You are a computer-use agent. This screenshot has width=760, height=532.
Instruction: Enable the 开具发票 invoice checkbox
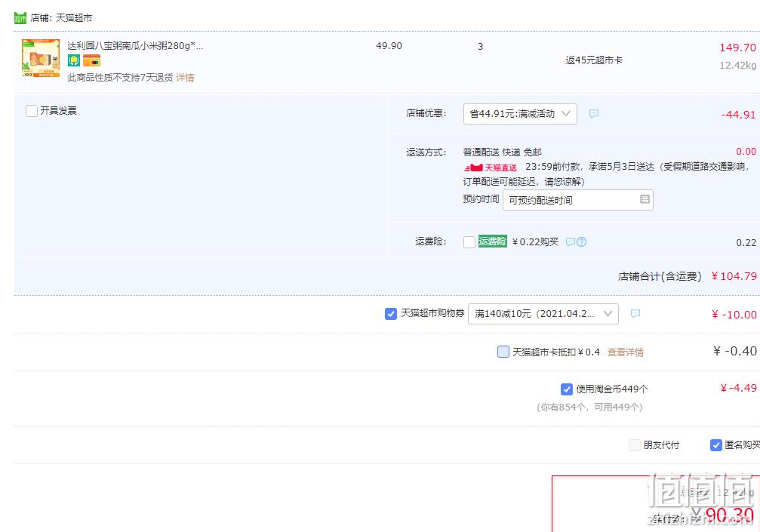[32, 110]
